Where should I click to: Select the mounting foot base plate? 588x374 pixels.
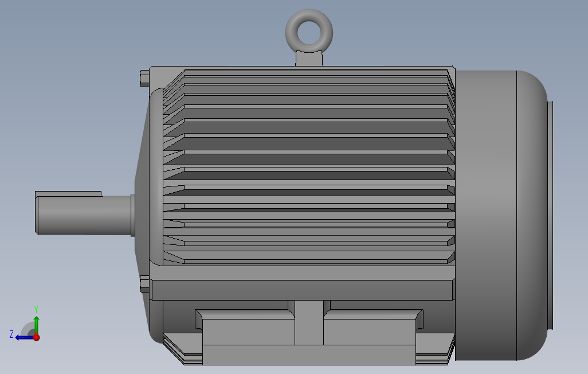309,354
